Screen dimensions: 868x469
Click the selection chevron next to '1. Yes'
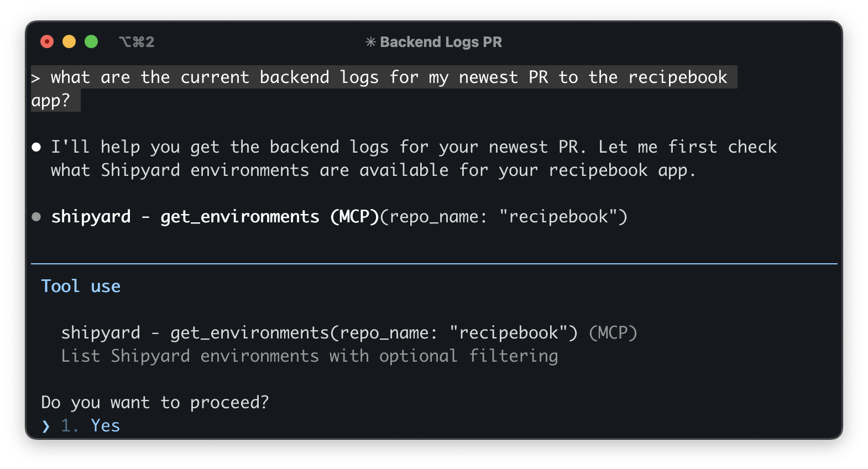click(46, 426)
